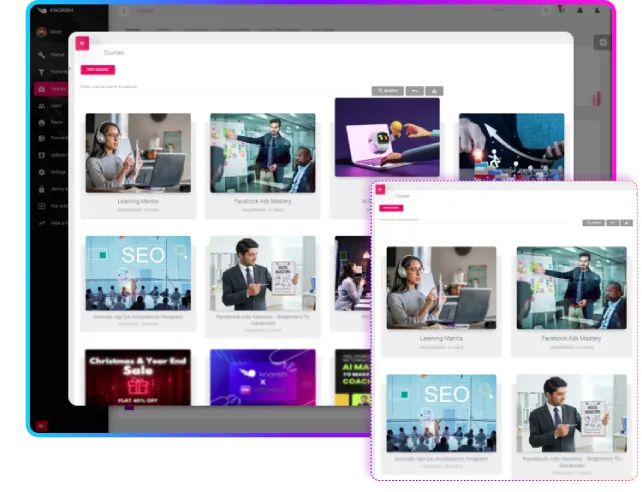Open Learning Mantra thumbnail in small inset panel

tap(441, 288)
